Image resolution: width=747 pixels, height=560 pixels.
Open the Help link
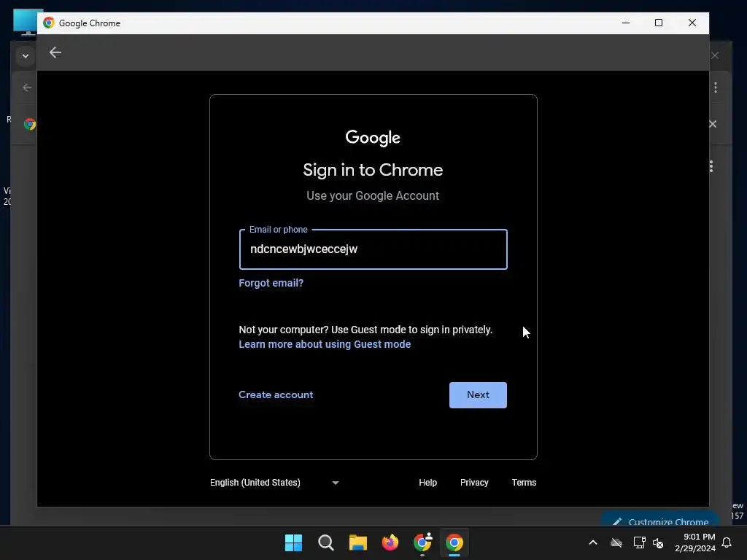point(427,483)
